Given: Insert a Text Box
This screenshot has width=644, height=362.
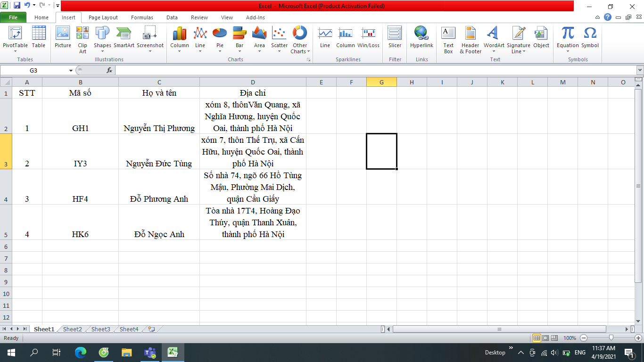Looking at the screenshot, I should point(448,40).
